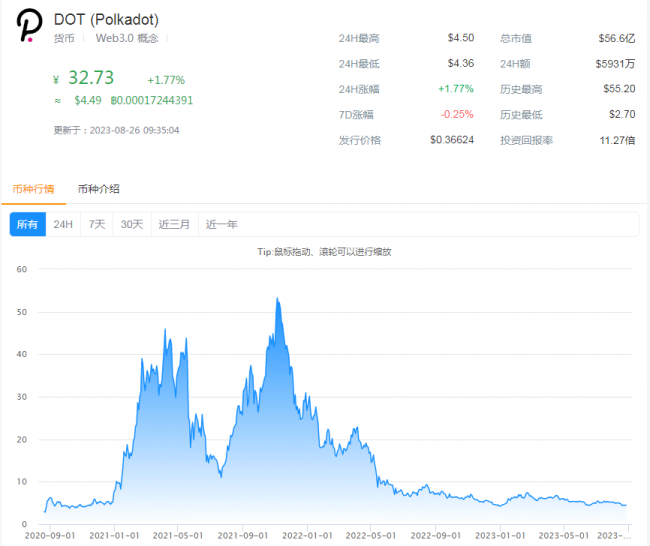This screenshot has width=650, height=546.
Task: Click the 24H最高 value $4.50
Action: coord(461,38)
